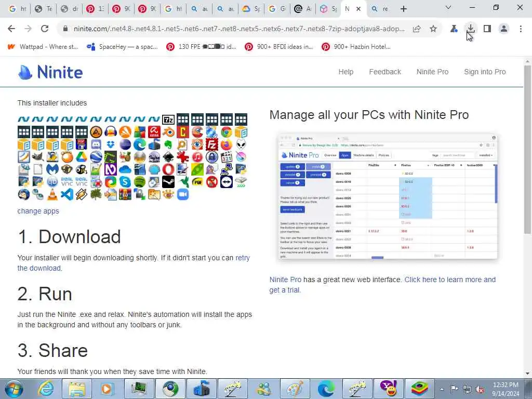Open Chrome three-dot menu

coord(521,29)
